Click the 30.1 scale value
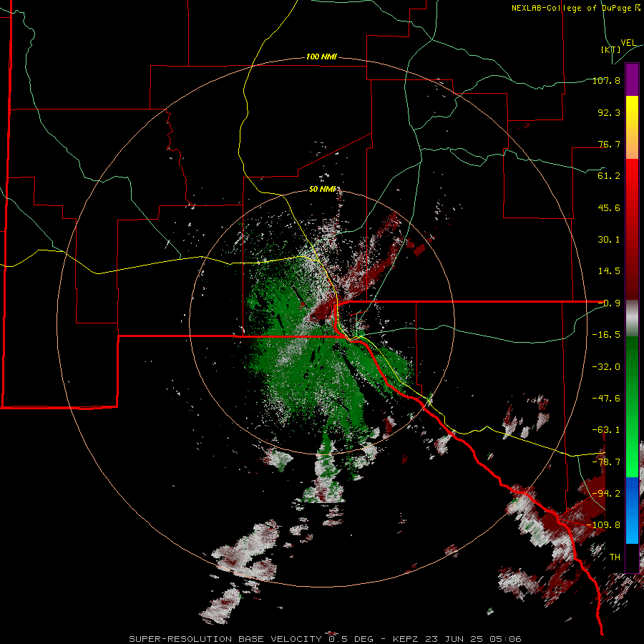The width and height of the screenshot is (644, 644). 609,240
